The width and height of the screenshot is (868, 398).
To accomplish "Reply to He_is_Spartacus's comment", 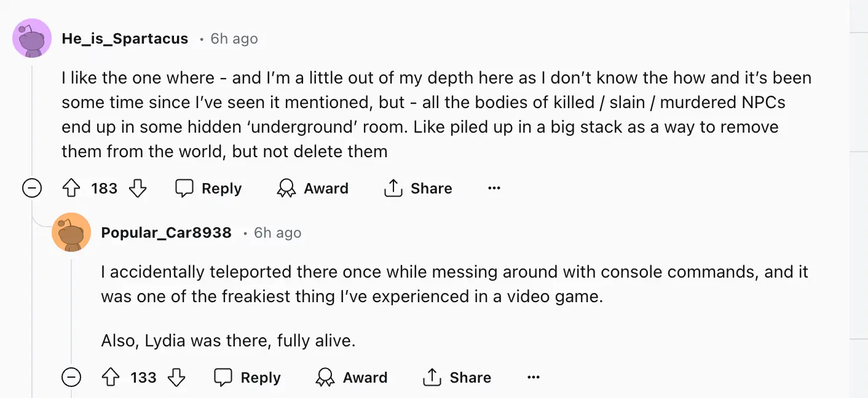I will pyautogui.click(x=208, y=189).
